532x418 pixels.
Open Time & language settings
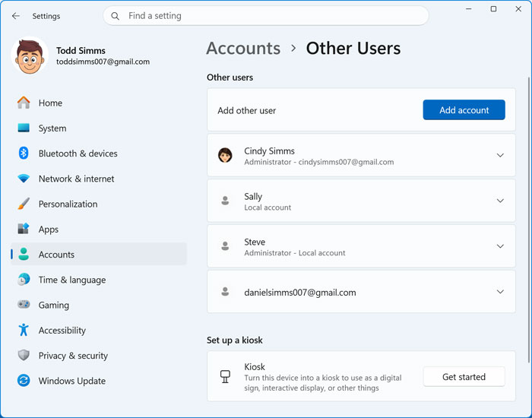coord(72,280)
